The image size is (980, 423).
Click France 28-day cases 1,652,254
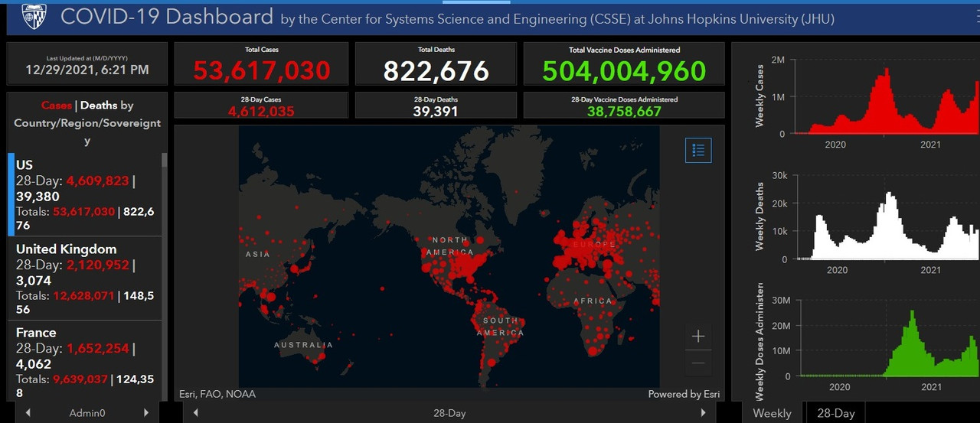coord(97,349)
